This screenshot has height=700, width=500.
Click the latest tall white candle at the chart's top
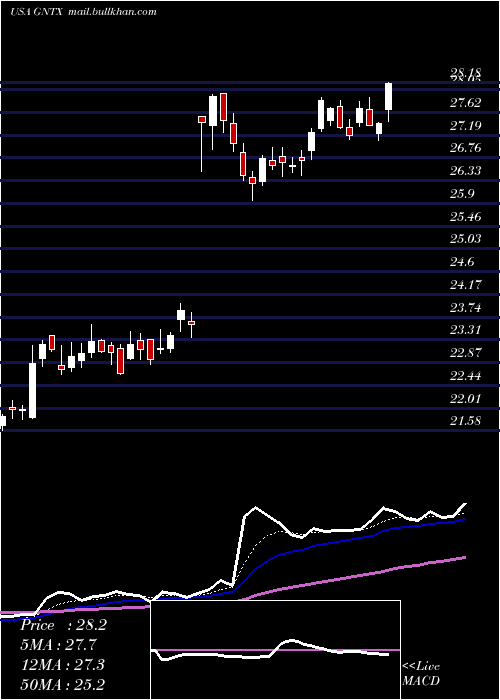pos(388,96)
